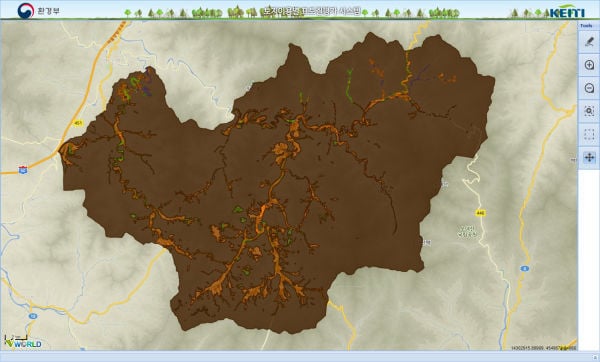Click the system title text in the banner
The image size is (600, 362).
point(312,11)
